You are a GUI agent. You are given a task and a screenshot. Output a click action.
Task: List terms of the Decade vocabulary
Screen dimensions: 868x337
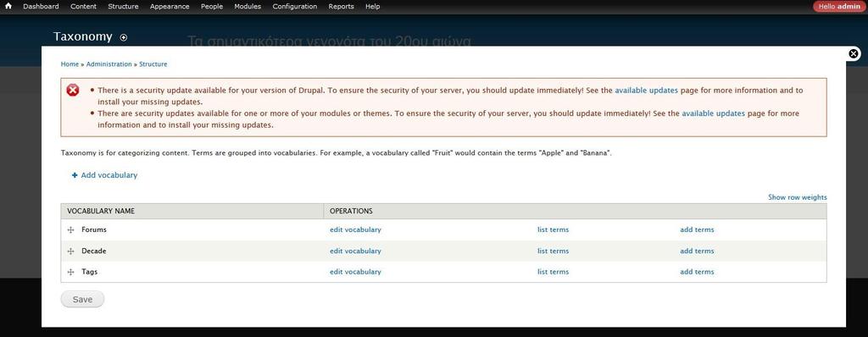pos(553,251)
